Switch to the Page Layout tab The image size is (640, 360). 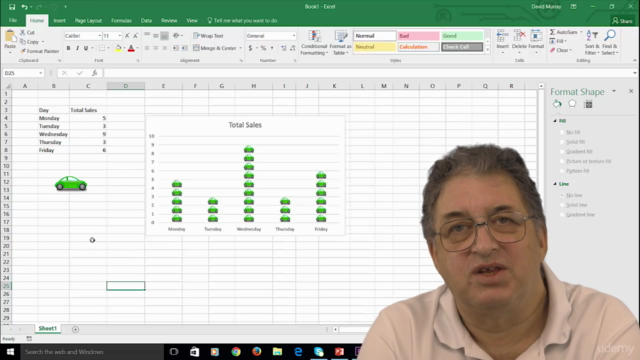[x=88, y=20]
